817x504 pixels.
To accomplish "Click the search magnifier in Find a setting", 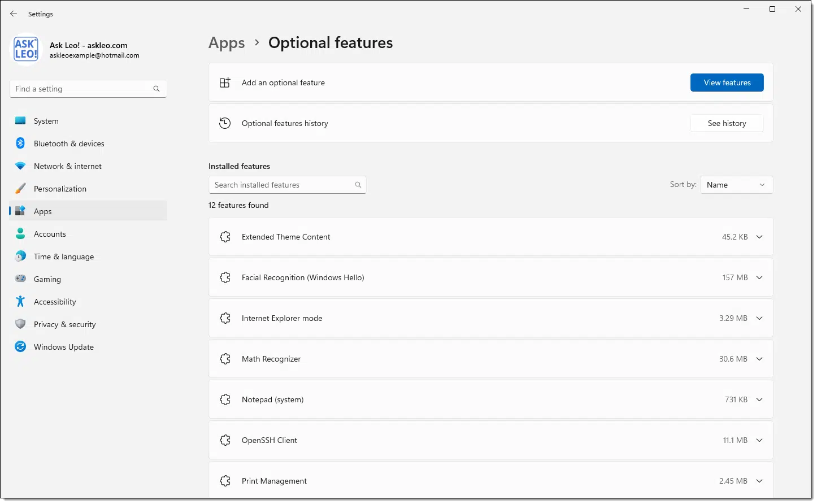I will (x=157, y=89).
